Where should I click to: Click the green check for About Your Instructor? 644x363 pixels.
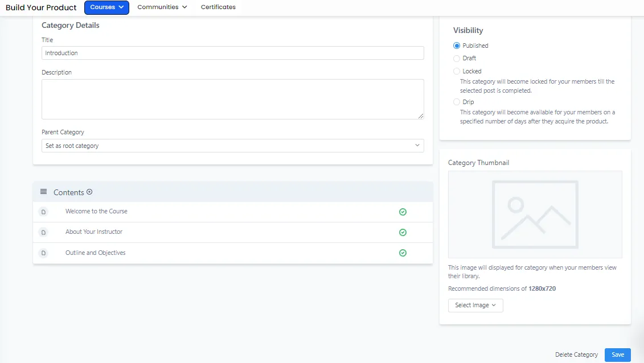(x=403, y=233)
